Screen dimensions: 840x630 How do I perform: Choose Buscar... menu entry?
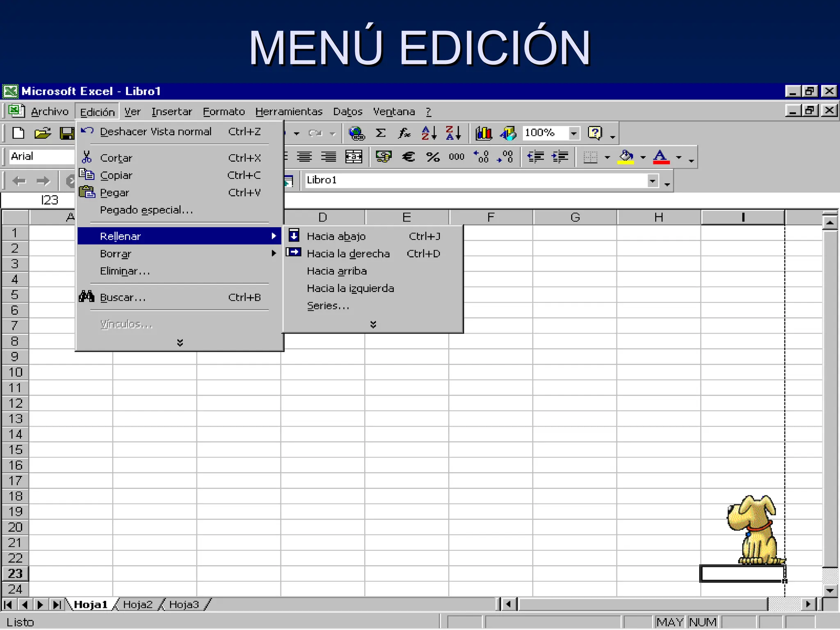179,297
